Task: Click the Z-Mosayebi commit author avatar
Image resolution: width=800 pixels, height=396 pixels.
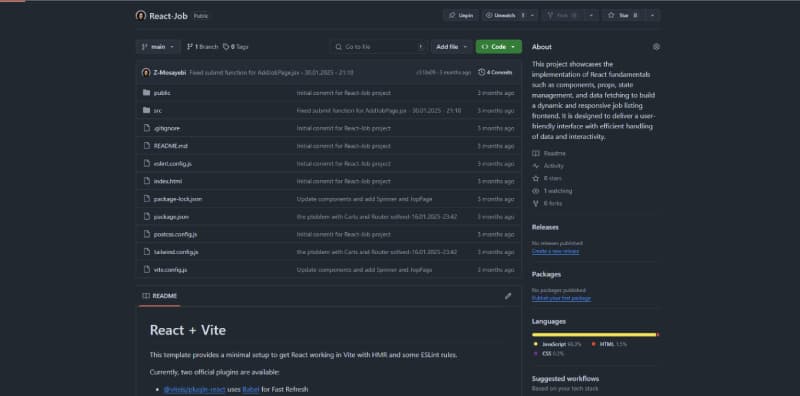Action: coord(146,72)
